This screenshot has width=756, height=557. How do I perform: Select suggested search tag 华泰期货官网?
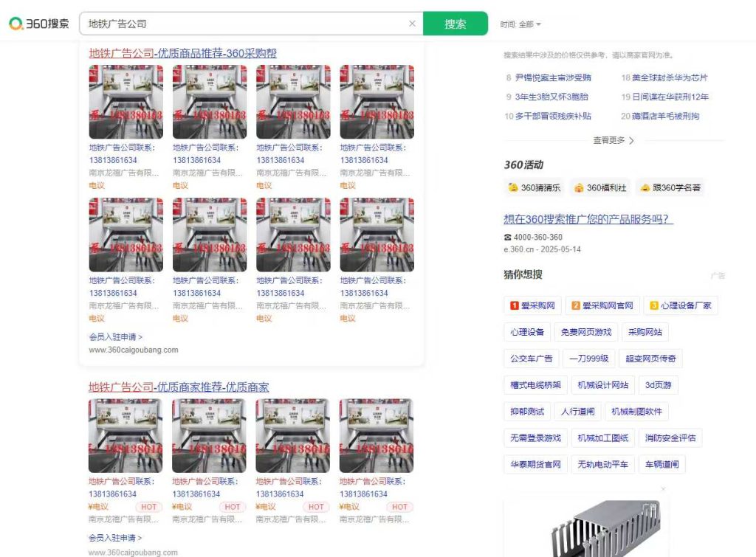click(x=536, y=465)
